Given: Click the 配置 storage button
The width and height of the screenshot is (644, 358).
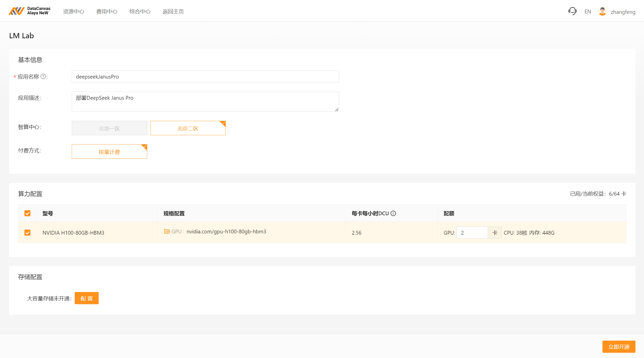Looking at the screenshot, I should tap(87, 298).
